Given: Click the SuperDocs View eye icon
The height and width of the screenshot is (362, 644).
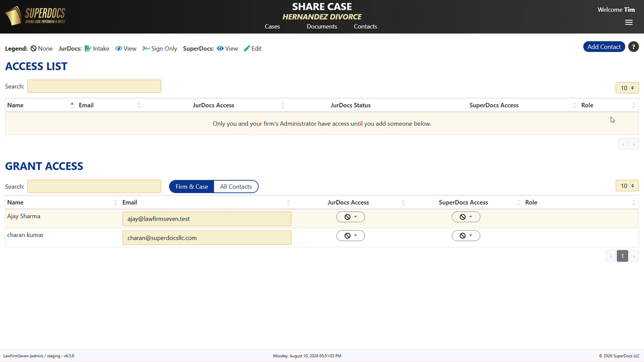Looking at the screenshot, I should pos(220,49).
